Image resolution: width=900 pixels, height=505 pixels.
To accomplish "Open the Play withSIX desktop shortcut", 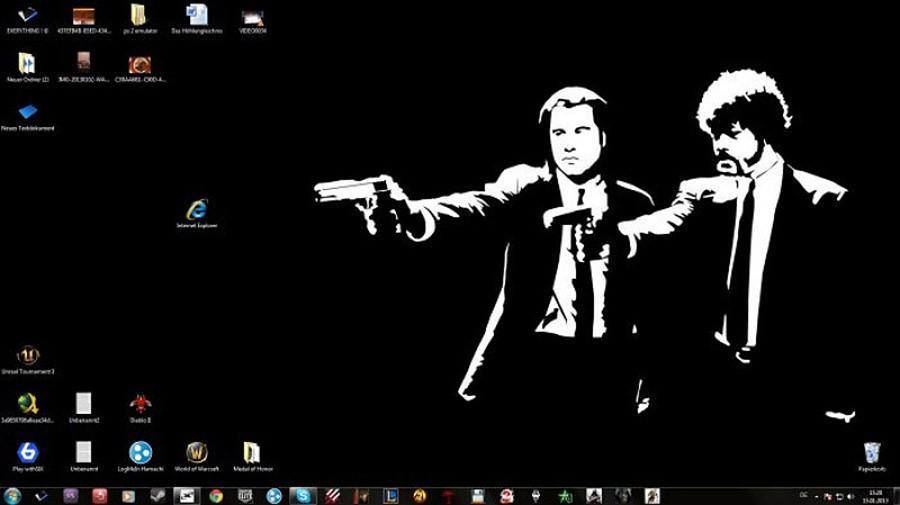I will pyautogui.click(x=28, y=453).
